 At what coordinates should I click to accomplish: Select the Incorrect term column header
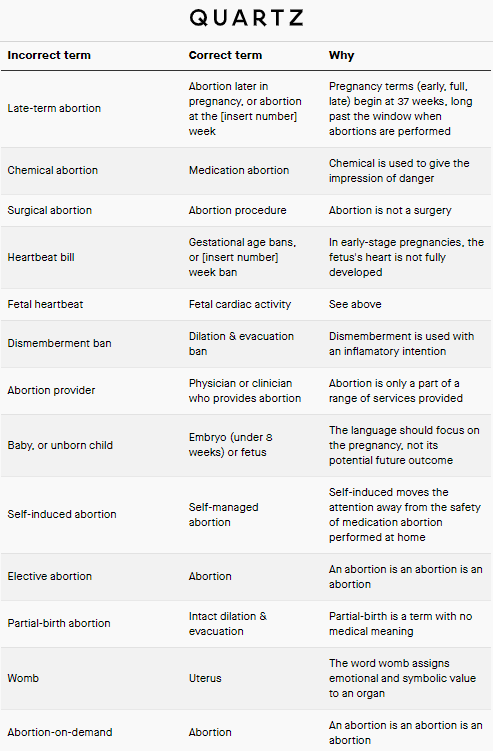49,55
